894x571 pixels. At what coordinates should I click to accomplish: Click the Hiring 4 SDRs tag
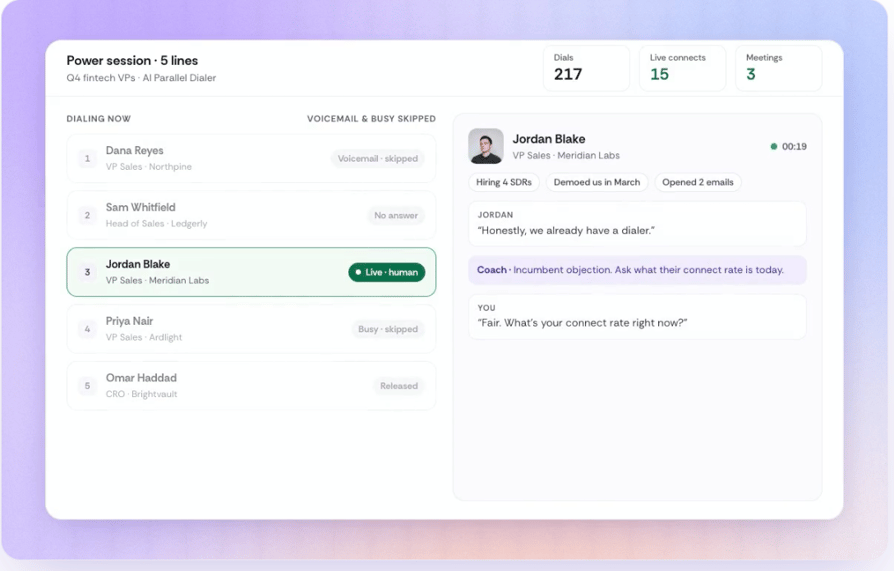pyautogui.click(x=504, y=182)
